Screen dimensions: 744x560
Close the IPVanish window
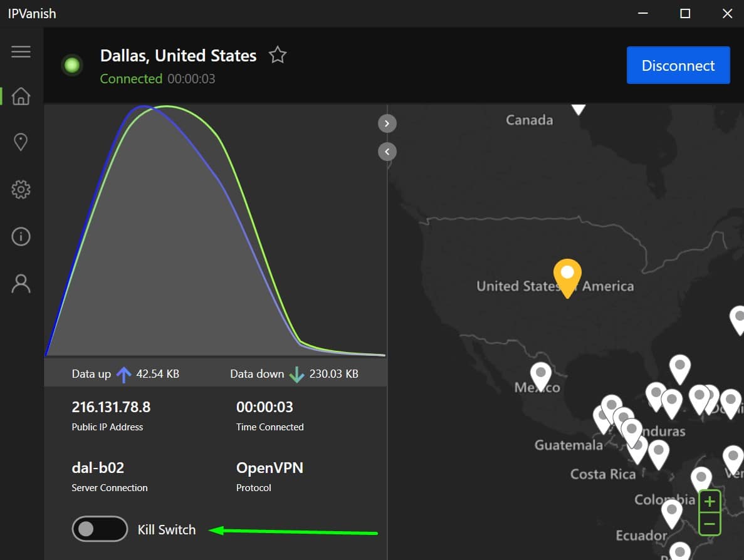tap(728, 13)
